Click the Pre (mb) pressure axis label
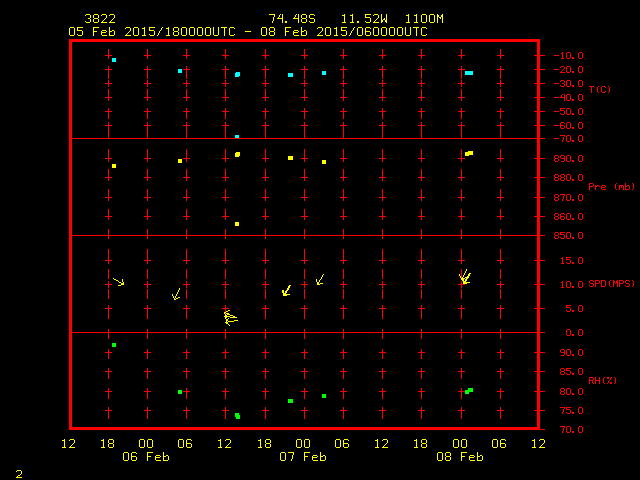The height and width of the screenshot is (480, 640). (611, 187)
